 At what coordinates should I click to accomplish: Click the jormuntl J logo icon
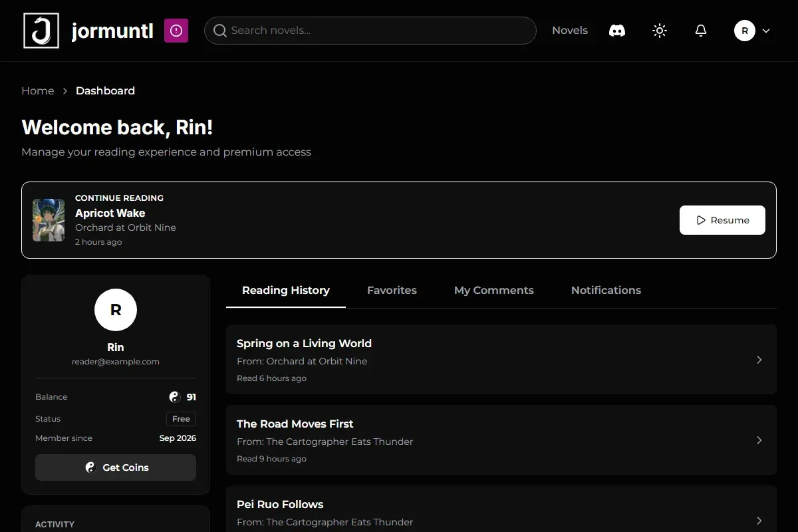(41, 31)
